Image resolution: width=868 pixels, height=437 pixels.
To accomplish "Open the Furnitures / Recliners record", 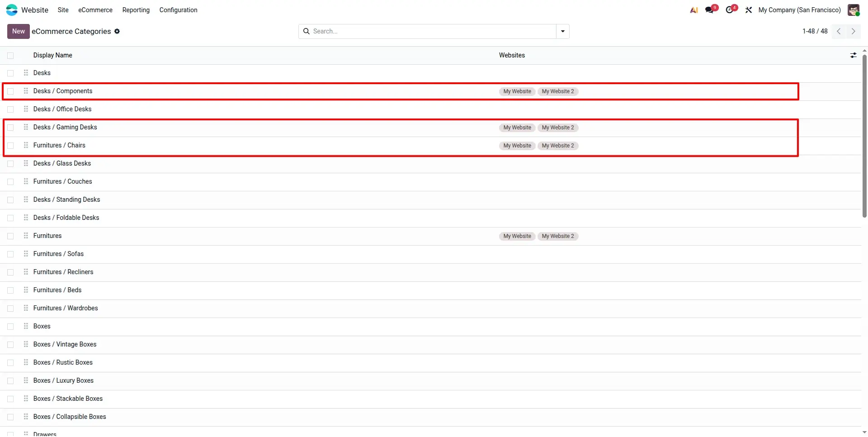I will coord(63,272).
